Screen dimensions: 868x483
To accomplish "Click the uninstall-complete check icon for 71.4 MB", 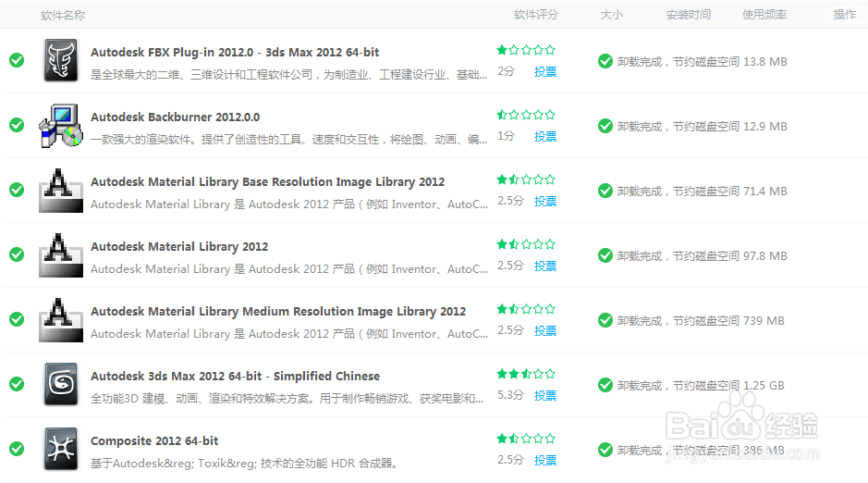I will tap(605, 192).
